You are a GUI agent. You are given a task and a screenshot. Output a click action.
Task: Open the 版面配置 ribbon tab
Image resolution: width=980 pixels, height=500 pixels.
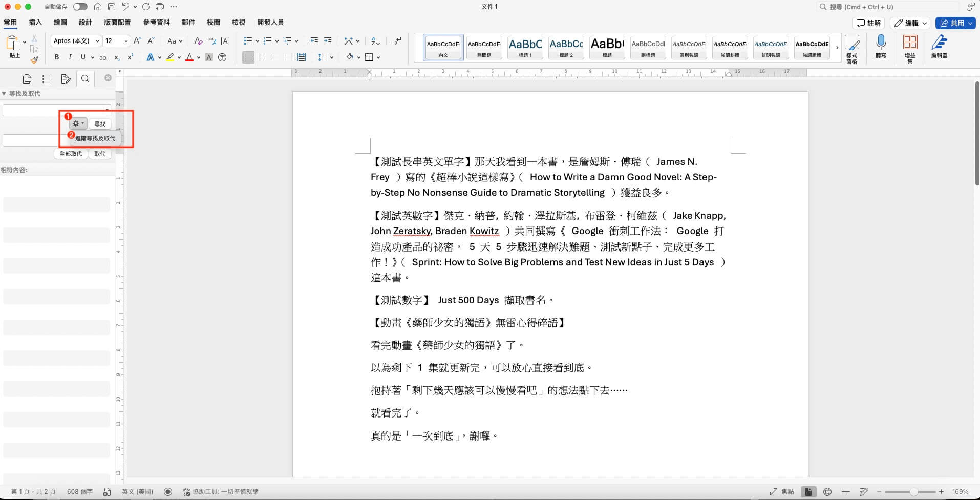tap(117, 22)
